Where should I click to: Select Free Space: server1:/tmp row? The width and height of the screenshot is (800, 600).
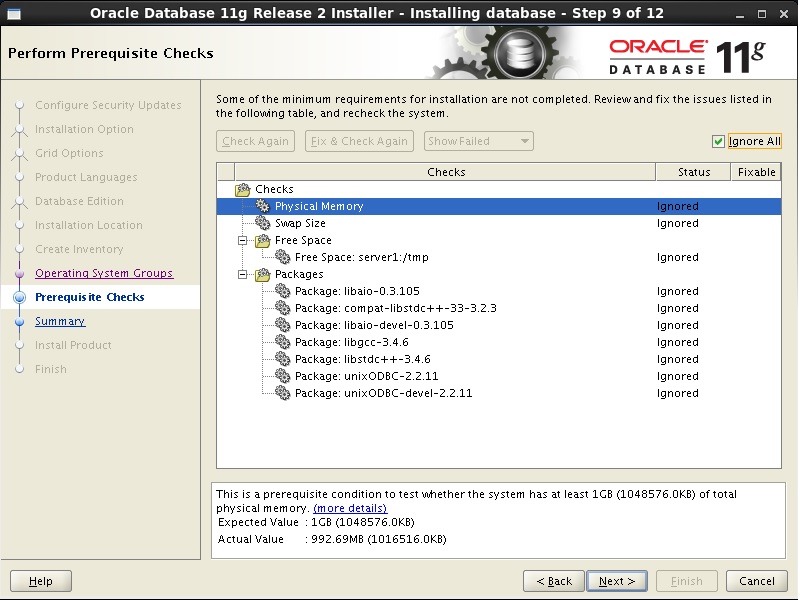(498, 257)
